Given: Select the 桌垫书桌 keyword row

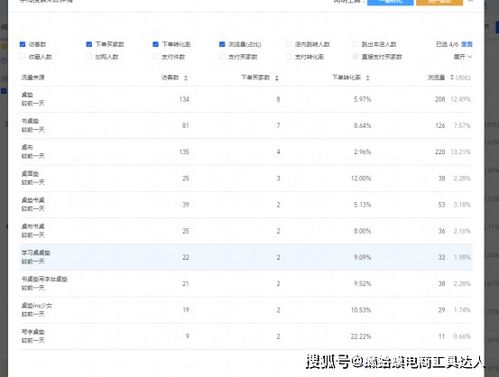Looking at the screenshot, I should click(246, 205).
